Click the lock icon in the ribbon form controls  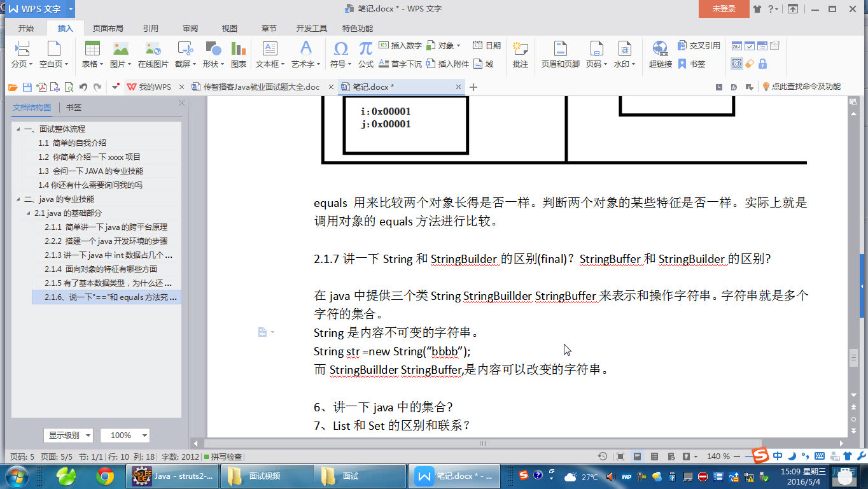coord(762,64)
